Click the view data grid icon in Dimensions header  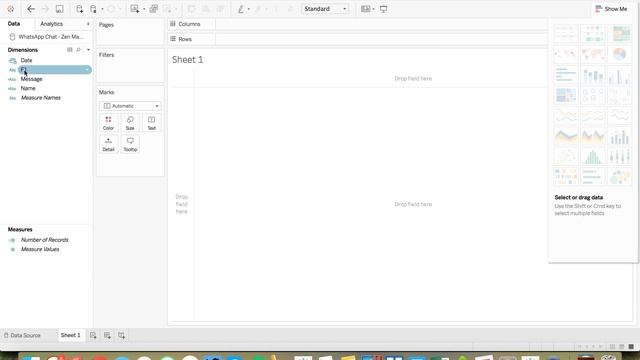(x=69, y=50)
